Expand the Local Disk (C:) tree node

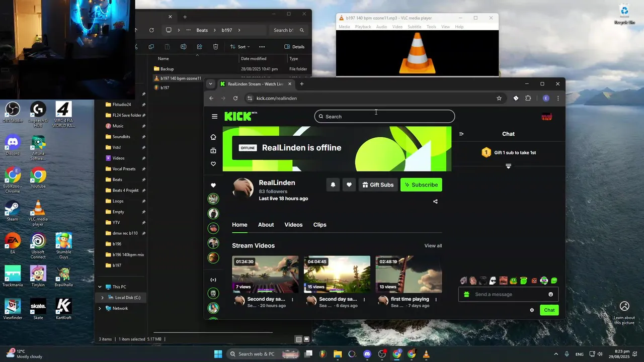[x=102, y=298]
